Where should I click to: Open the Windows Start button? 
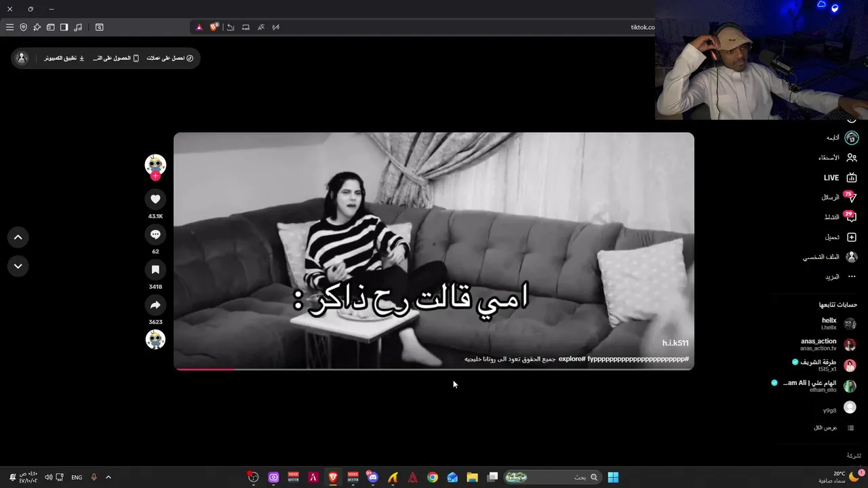[613, 477]
